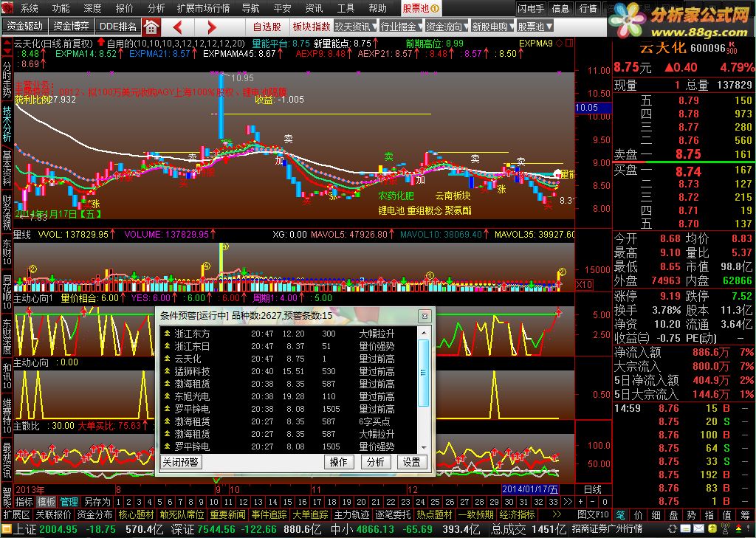Open the 工具 menu
Image resolution: width=756 pixels, height=538 pixels.
click(x=346, y=8)
